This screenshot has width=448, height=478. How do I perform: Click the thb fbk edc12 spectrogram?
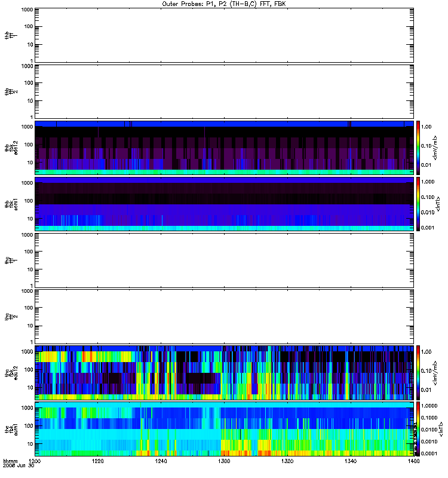[x=224, y=148]
